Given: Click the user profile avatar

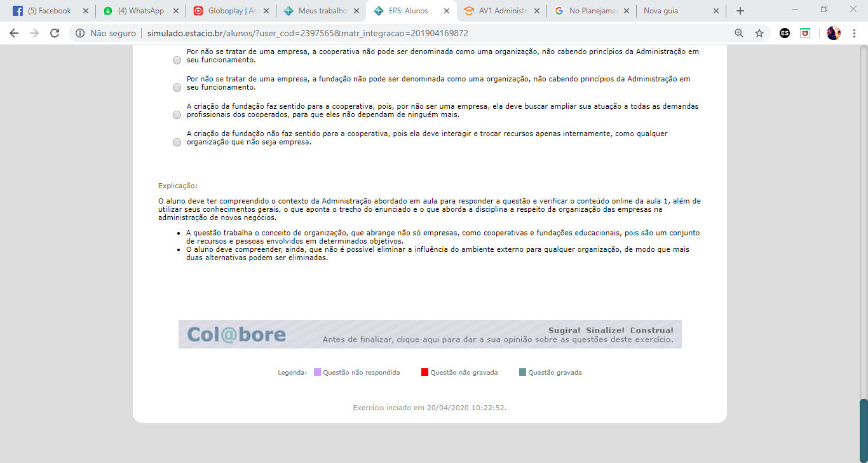Looking at the screenshot, I should tap(833, 33).
